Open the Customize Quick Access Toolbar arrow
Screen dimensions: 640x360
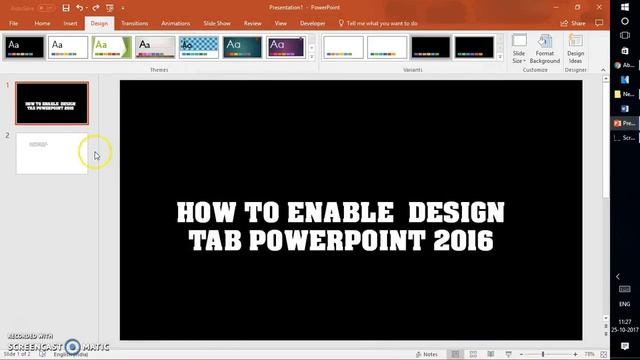[x=123, y=8]
